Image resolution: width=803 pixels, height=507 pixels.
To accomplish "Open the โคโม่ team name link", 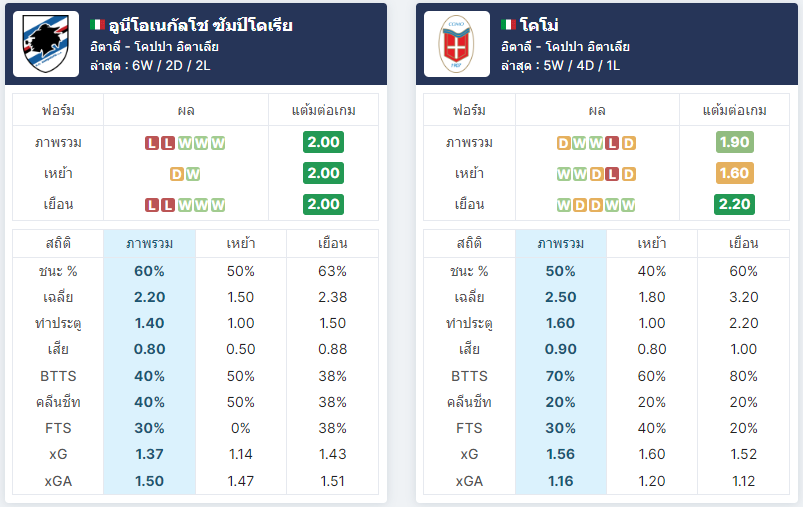I will [x=539, y=25].
